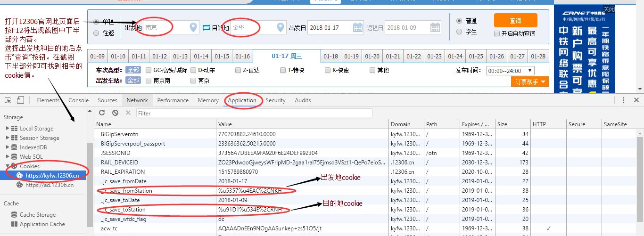The height and width of the screenshot is (236, 644).
Task: Select the 普通 ticket type radio
Action: [x=459, y=21]
